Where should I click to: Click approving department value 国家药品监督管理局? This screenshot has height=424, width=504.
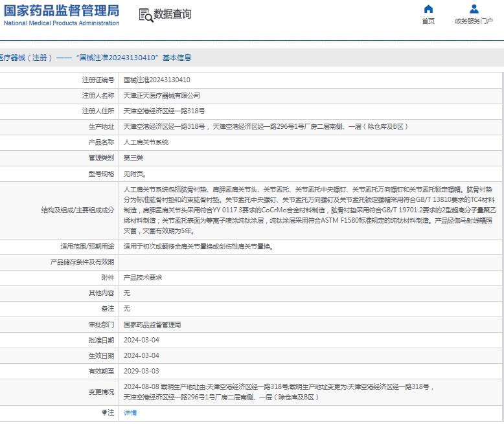pyautogui.click(x=152, y=325)
